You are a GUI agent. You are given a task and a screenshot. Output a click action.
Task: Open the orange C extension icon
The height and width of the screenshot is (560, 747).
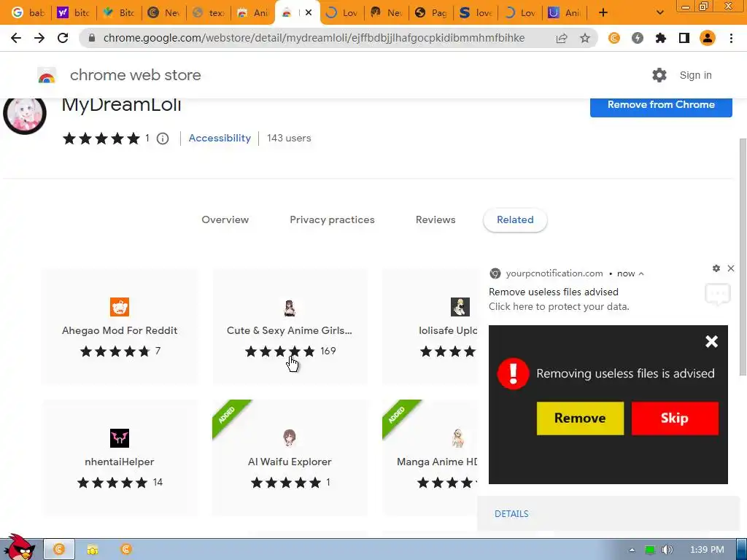614,38
